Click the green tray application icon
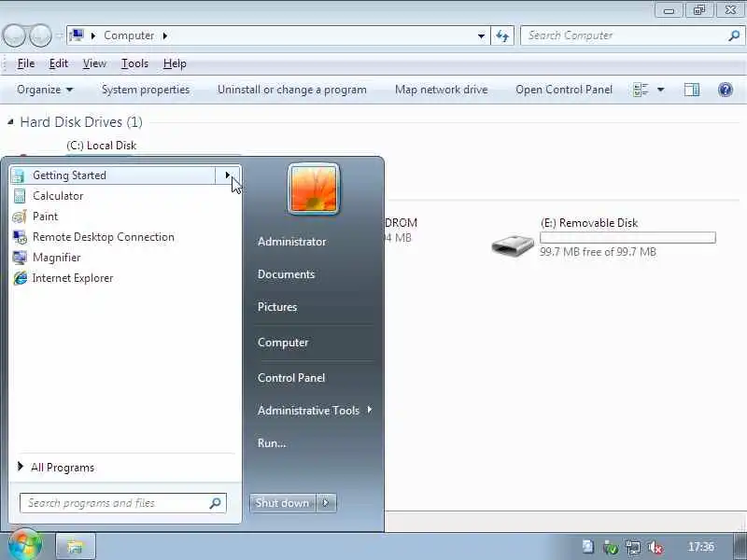This screenshot has width=747, height=560. pyautogui.click(x=611, y=547)
